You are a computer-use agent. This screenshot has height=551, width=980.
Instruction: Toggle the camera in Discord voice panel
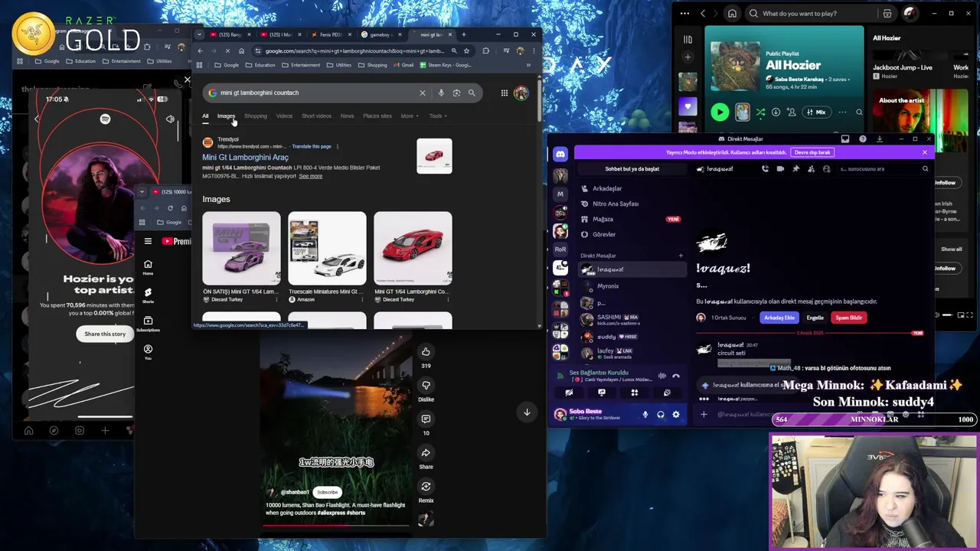click(569, 393)
